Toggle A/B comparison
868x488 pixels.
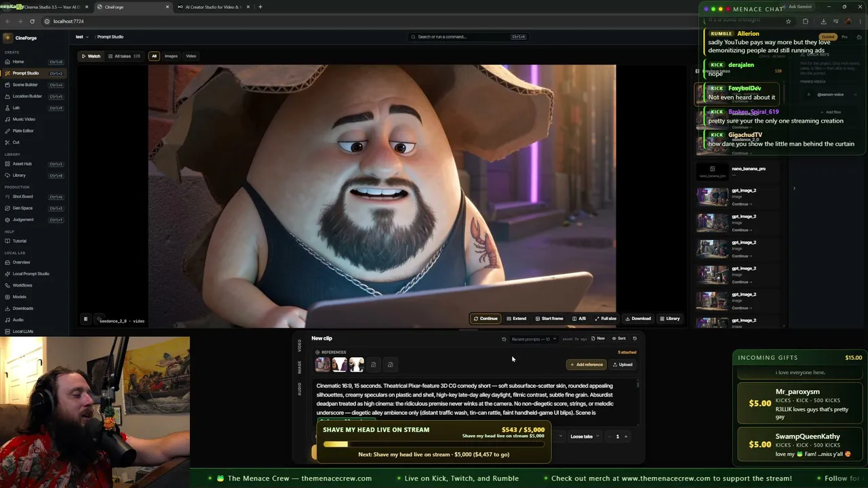579,319
